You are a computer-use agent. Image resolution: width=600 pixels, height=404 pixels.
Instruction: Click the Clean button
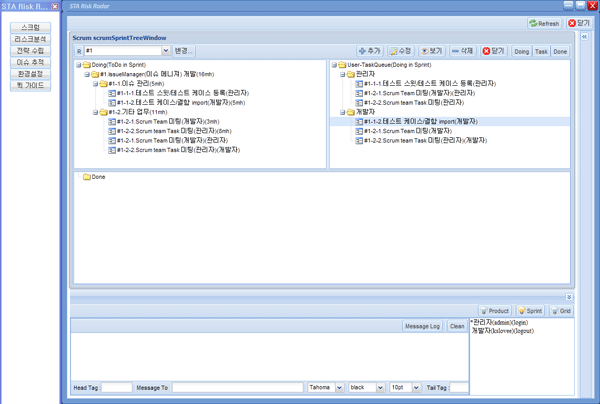[456, 326]
